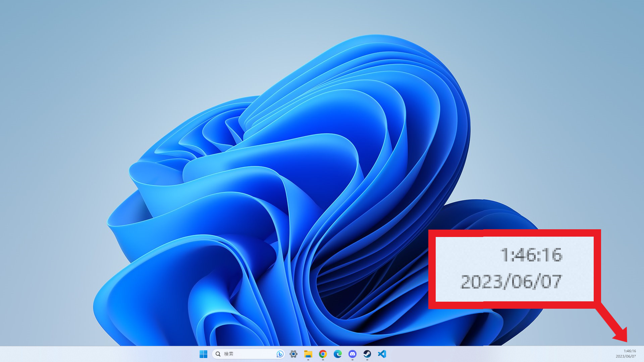644x362 pixels.
Task: Click the enlarged 1:46:16 time text
Action: tap(531, 255)
